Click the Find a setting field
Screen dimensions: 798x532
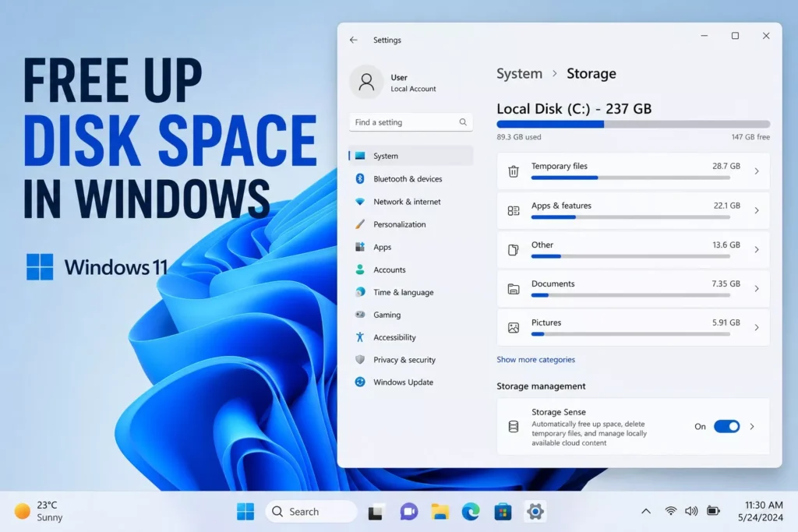411,122
